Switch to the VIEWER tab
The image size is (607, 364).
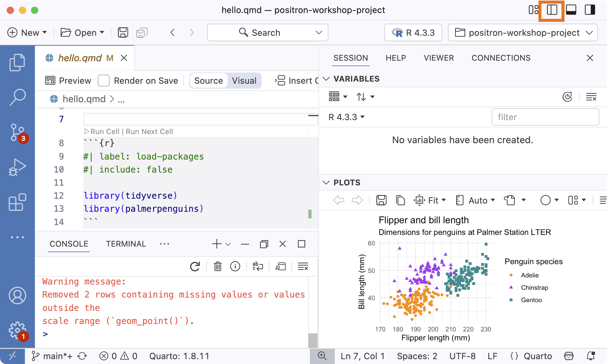coord(439,58)
